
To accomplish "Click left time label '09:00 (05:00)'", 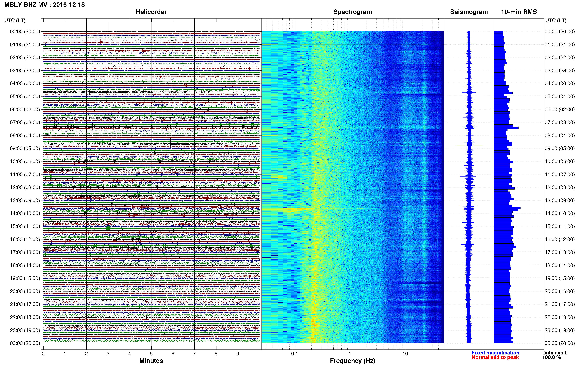I will tap(25, 148).
